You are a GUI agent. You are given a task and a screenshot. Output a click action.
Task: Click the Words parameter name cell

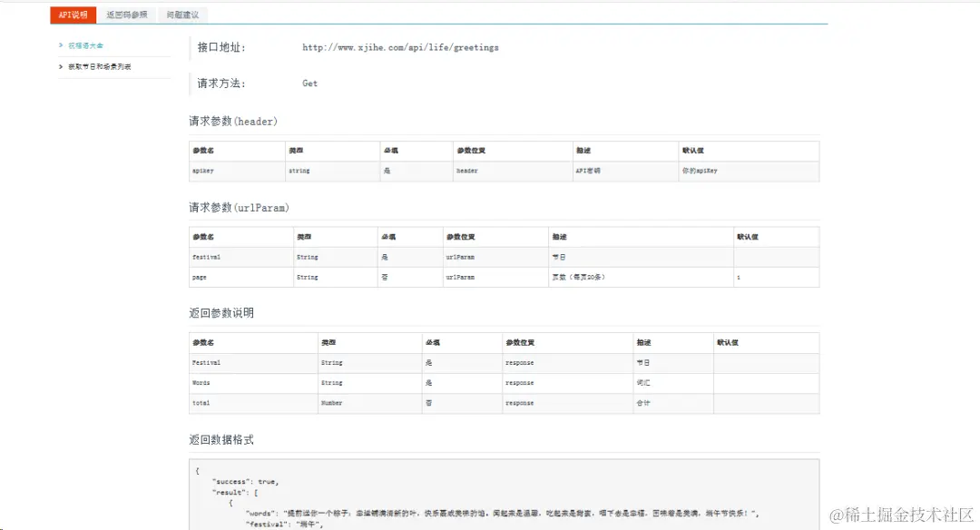[254, 383]
